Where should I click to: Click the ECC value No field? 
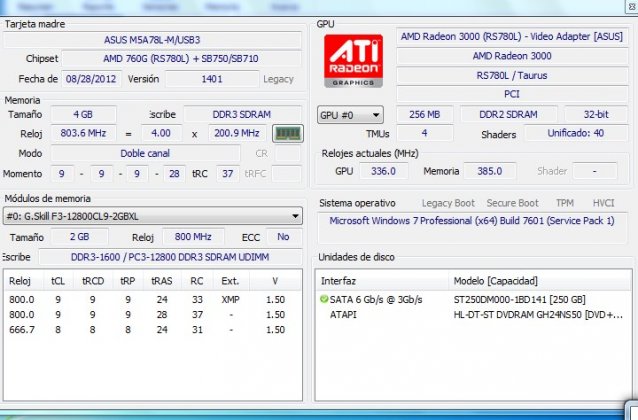[283, 237]
